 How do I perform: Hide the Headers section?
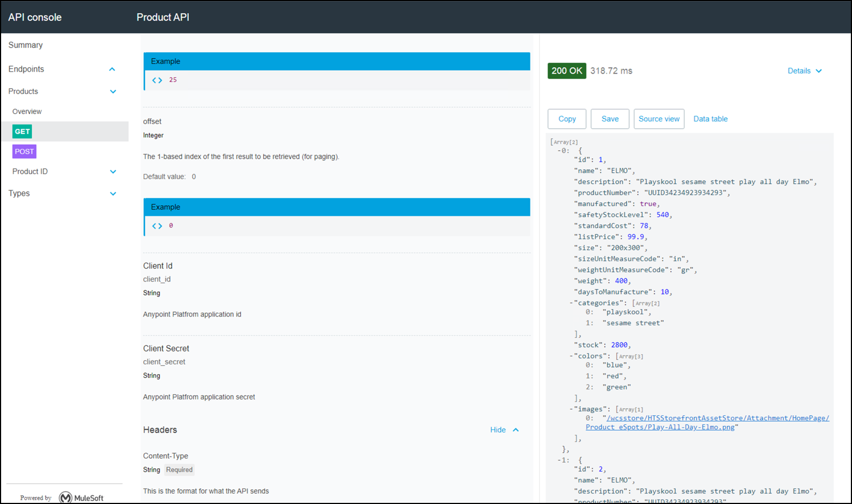coord(504,430)
